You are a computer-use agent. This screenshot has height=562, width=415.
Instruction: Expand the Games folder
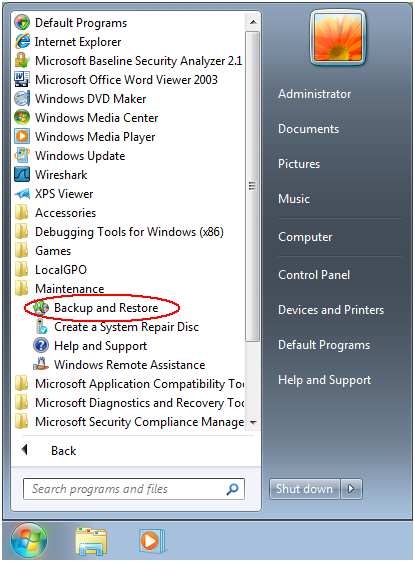pyautogui.click(x=53, y=251)
